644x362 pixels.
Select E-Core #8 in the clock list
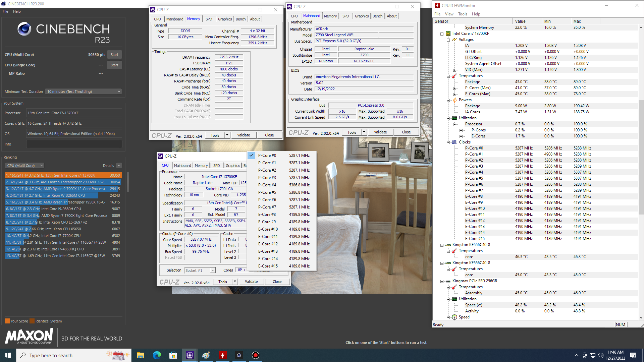coord(267,215)
